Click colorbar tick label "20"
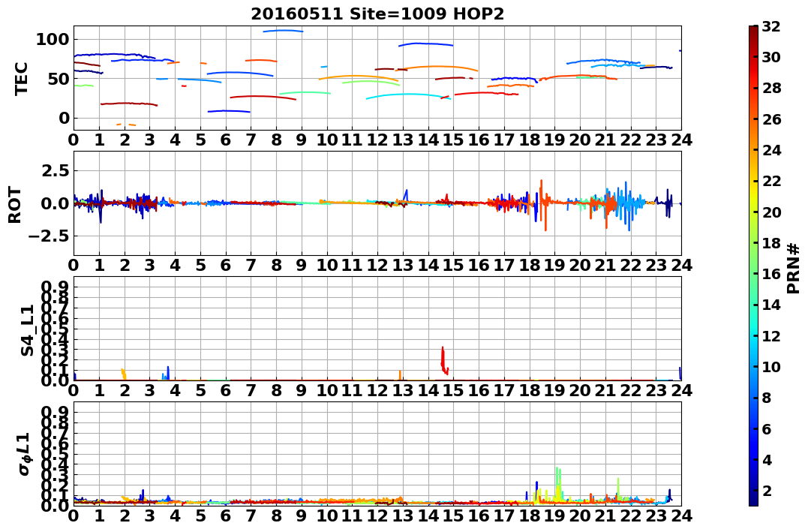This screenshot has height=532, width=808. (771, 212)
